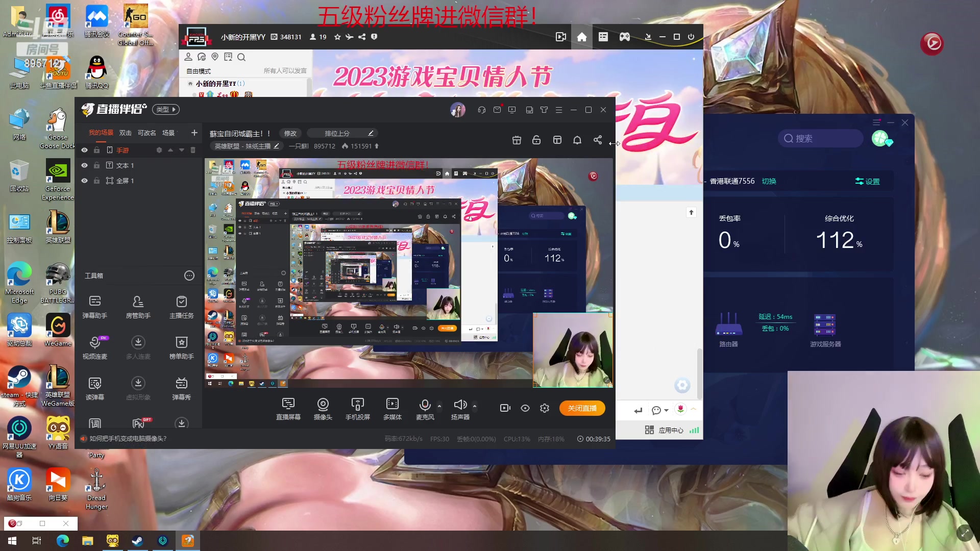Launch Steam from the Windows taskbar
Viewport: 980px width, 551px height.
pos(137,540)
